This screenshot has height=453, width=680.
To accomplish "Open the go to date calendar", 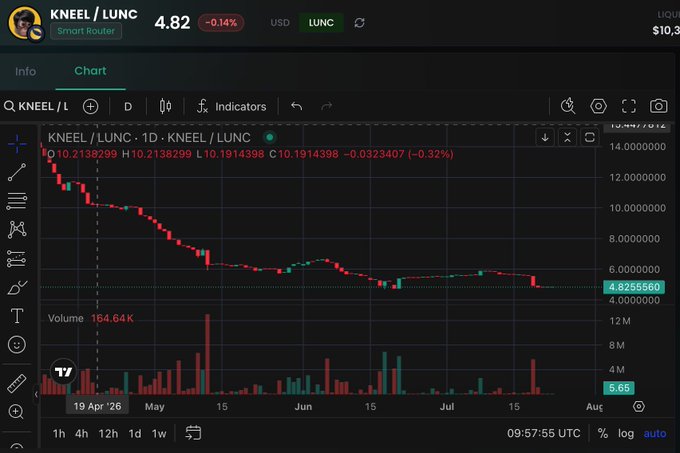I will pyautogui.click(x=193, y=433).
